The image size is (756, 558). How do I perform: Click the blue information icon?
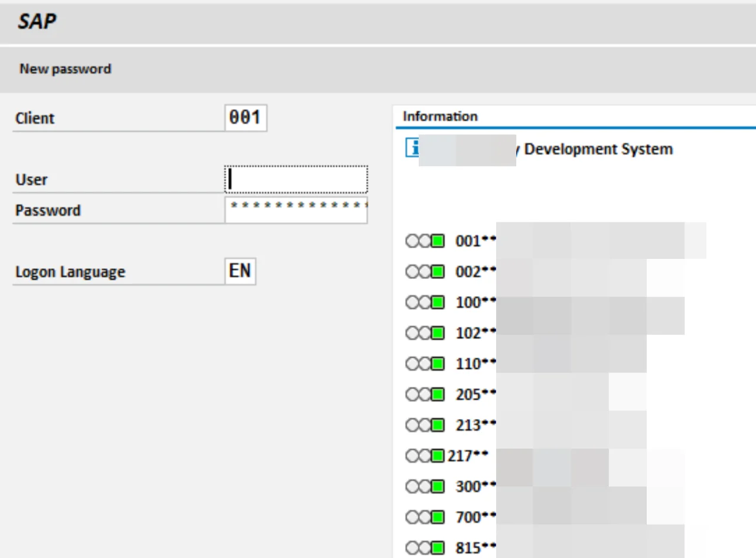point(412,147)
